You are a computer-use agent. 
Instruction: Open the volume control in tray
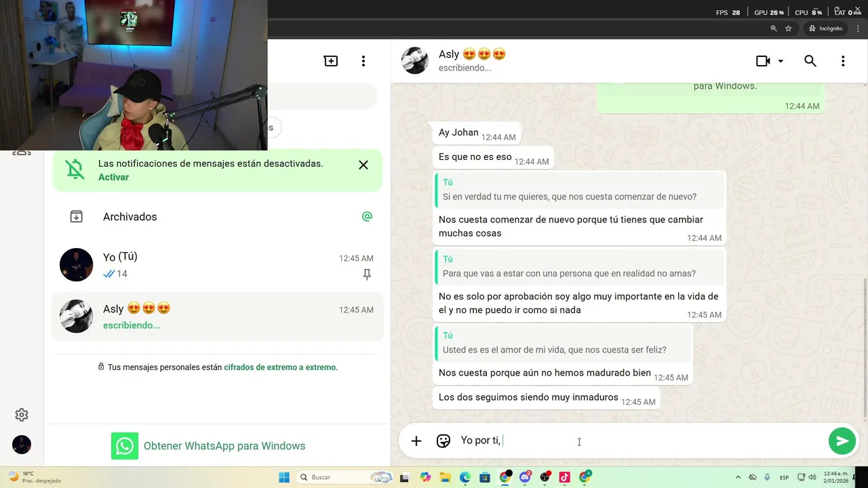pyautogui.click(x=812, y=477)
